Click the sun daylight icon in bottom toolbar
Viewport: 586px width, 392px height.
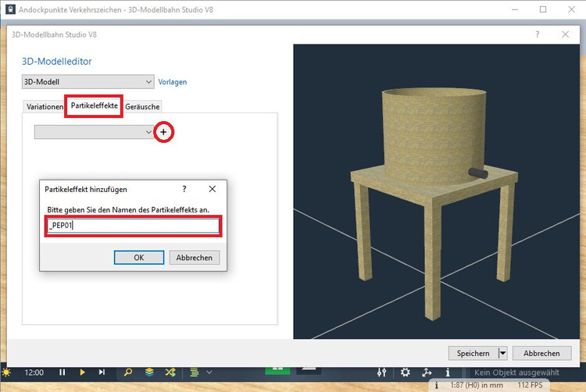coord(6,372)
